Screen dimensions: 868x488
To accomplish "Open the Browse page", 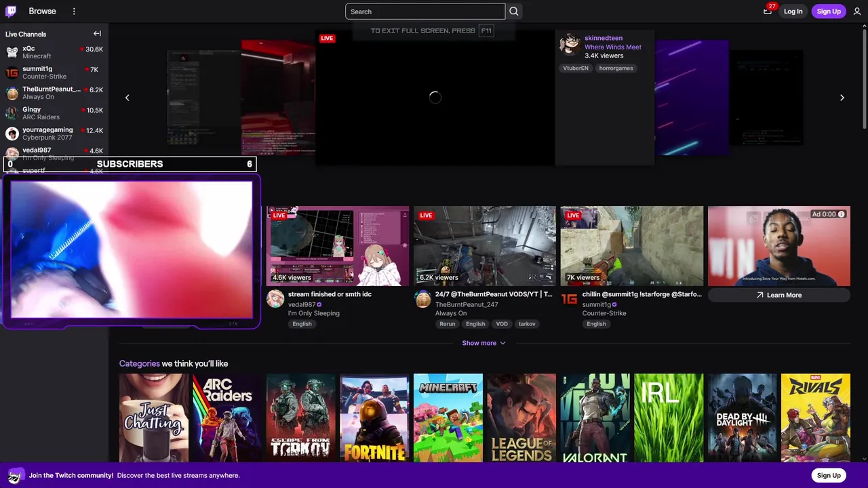I will tap(42, 12).
